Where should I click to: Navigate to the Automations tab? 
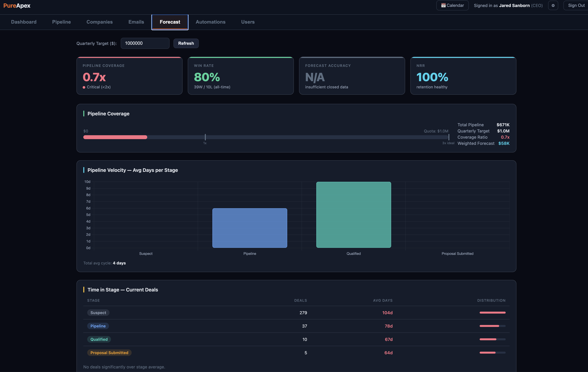[211, 22]
